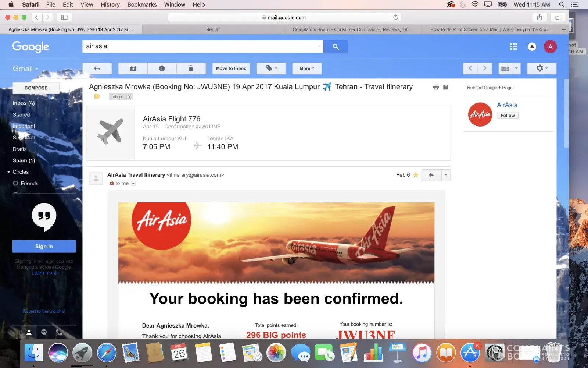Screen dimensions: 588x368
Task: Expand the More actions dropdown
Action: point(307,68)
